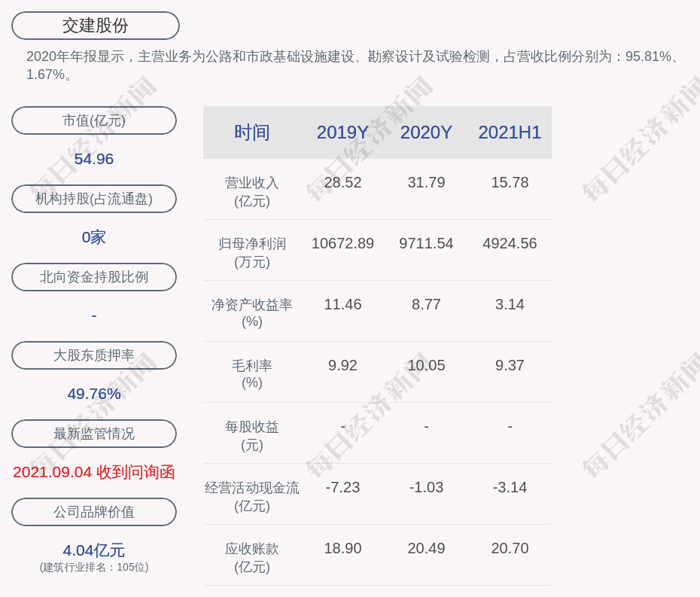Click the 经营活动现金流(亿元) row label
This screenshot has height=597, width=700.
tap(252, 497)
